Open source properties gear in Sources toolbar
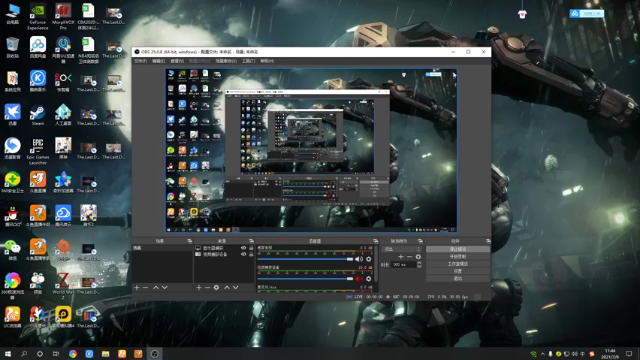 216,288
